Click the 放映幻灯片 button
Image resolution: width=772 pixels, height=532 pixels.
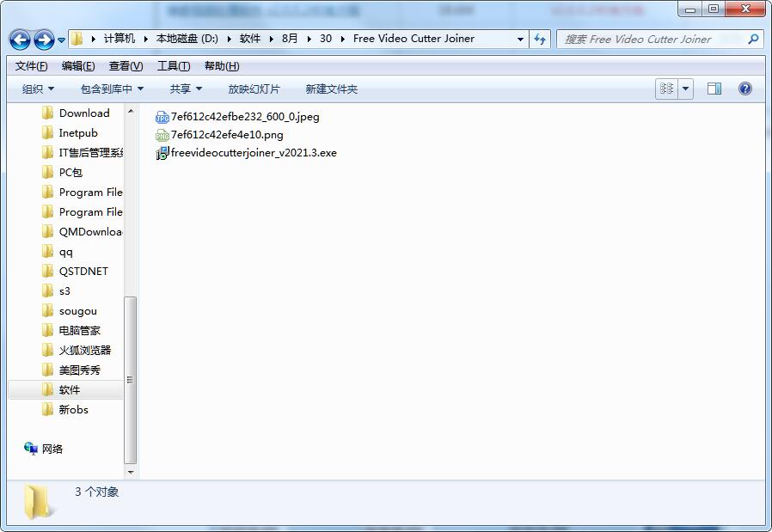tap(254, 89)
